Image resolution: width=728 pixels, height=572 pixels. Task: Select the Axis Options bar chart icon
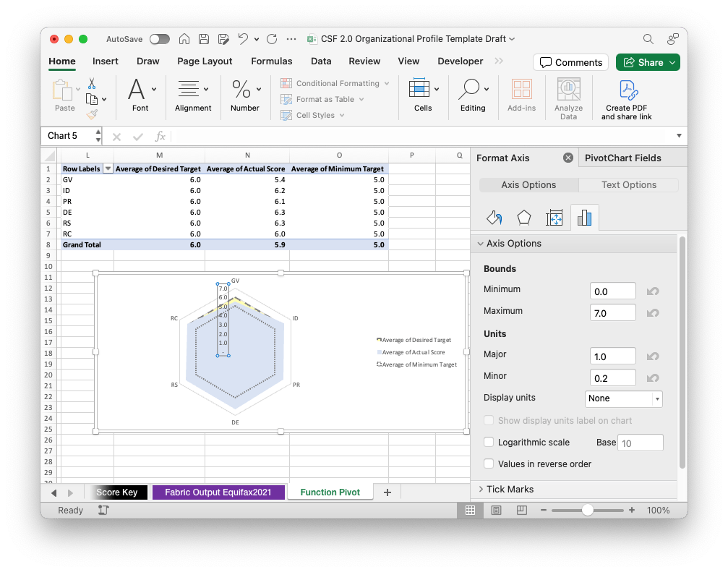point(585,217)
